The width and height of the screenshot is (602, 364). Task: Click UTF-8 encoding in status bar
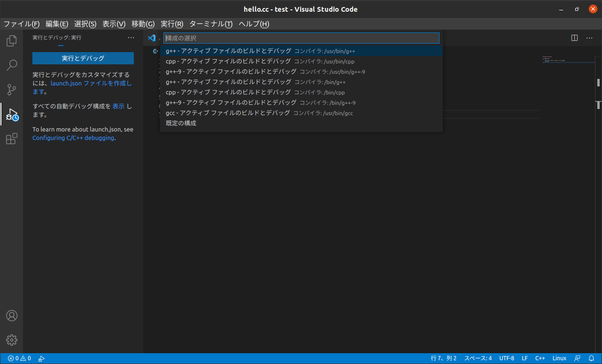click(507, 358)
